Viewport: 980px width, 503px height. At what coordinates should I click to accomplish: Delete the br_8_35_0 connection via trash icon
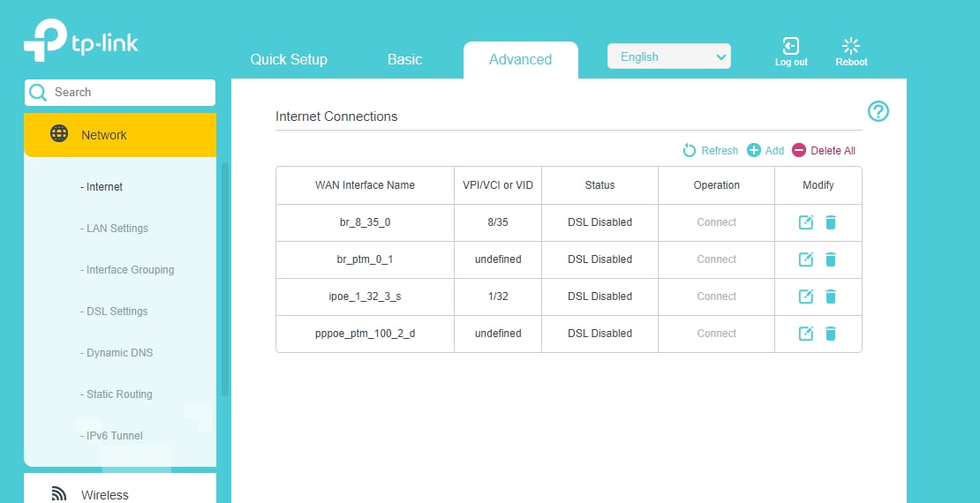831,222
